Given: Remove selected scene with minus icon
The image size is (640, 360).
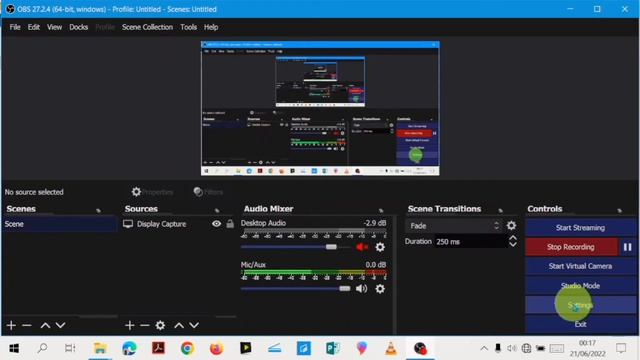Looking at the screenshot, I should 27,325.
